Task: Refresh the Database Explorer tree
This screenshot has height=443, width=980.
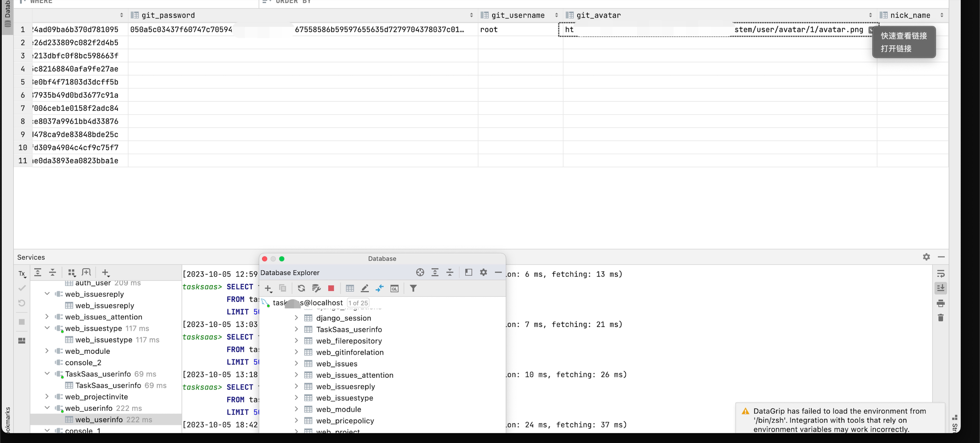Action: 301,288
